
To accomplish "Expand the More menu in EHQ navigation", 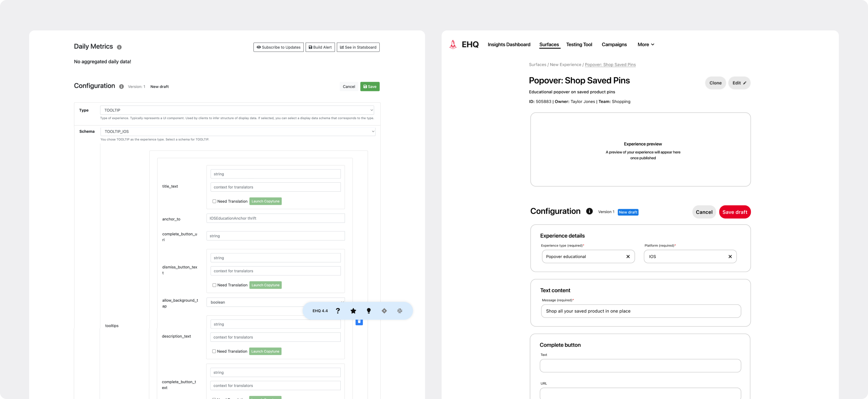I will coord(646,44).
